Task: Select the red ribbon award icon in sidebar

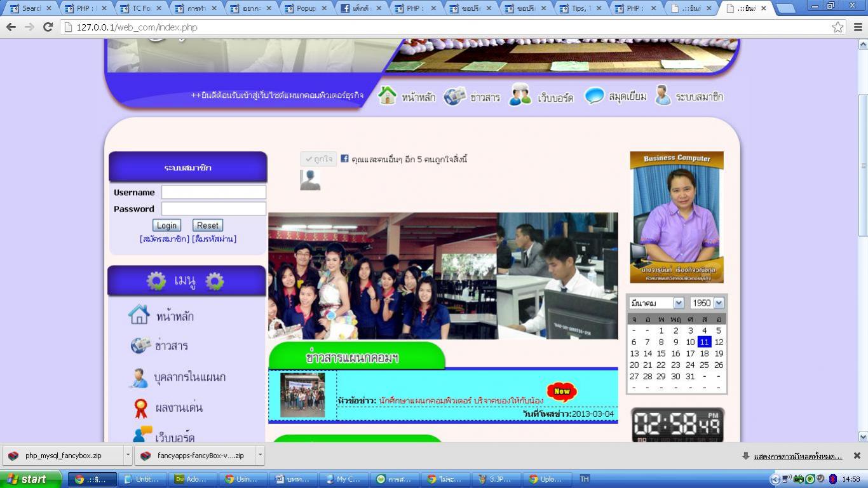Action: click(140, 408)
